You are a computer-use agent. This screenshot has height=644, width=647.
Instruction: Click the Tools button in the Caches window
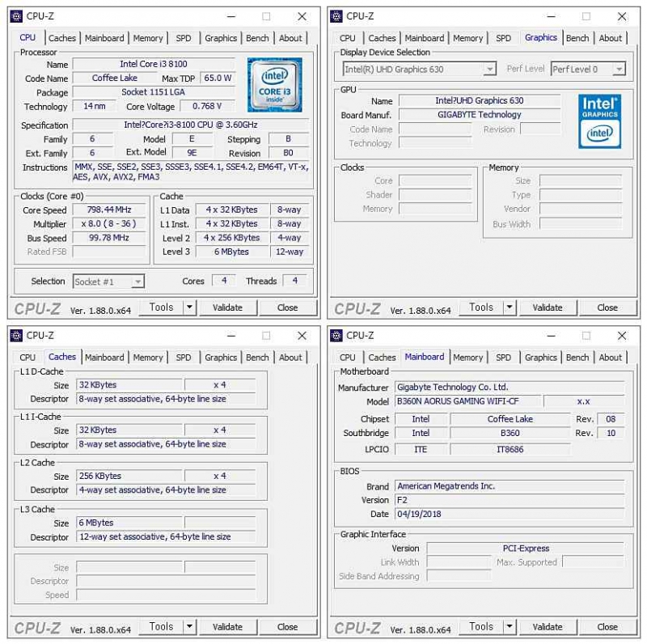coord(161,627)
